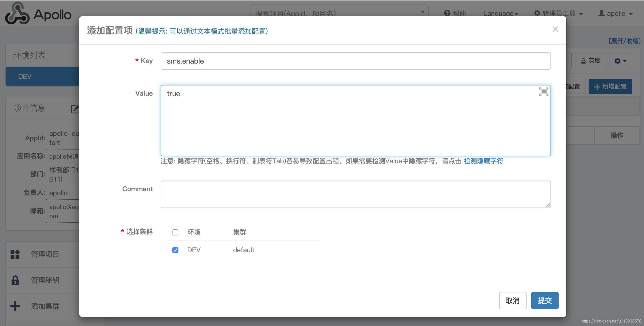The height and width of the screenshot is (326, 644).
Task: Select the DEV environment in 环境列表
Action: coord(25,76)
